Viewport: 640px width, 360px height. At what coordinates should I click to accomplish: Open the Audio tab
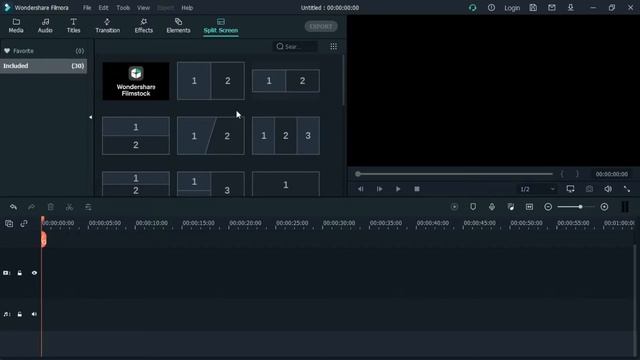pyautogui.click(x=45, y=26)
